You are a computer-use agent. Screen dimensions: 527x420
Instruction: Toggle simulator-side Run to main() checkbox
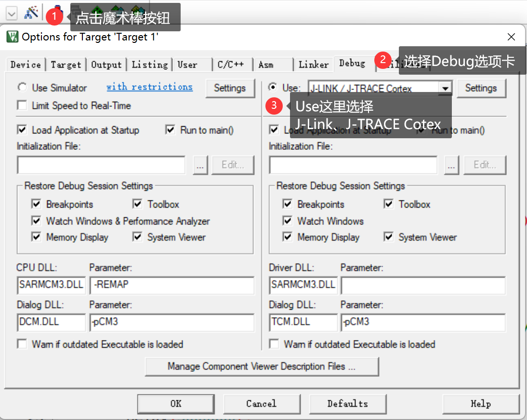pos(171,130)
